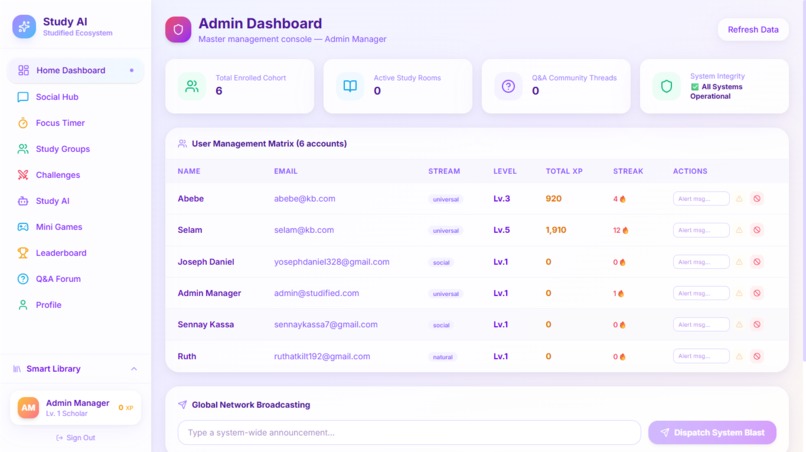Click the System Integrity shield icon

(666, 86)
